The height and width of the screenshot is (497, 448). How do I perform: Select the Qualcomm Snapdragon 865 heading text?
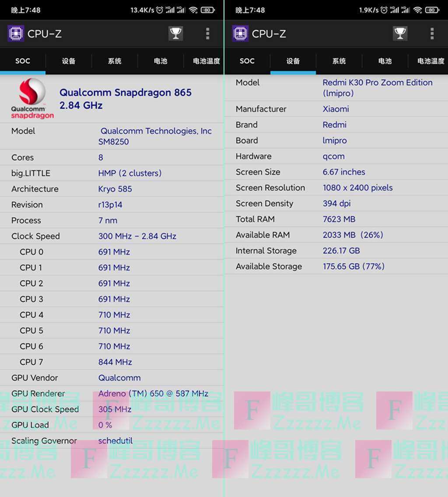click(125, 92)
